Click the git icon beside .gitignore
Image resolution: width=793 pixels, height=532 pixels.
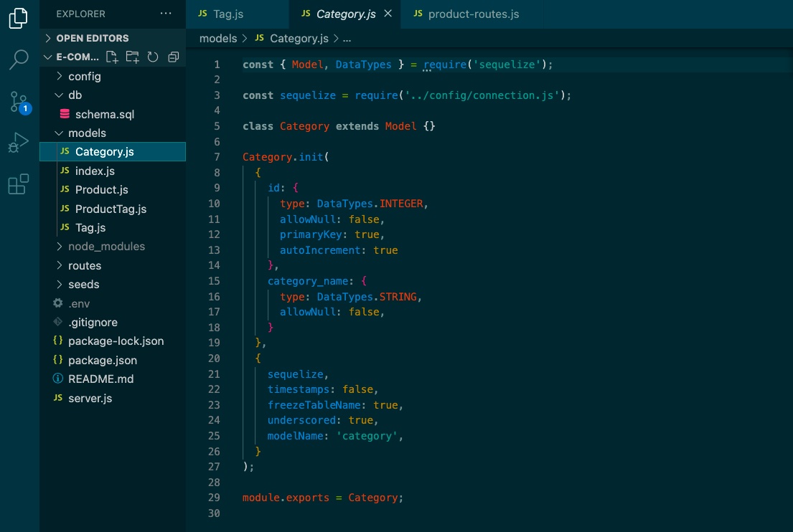coord(58,322)
